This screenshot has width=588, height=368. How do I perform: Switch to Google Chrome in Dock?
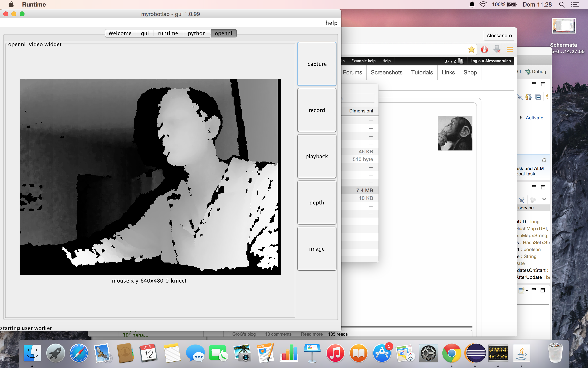click(x=452, y=353)
